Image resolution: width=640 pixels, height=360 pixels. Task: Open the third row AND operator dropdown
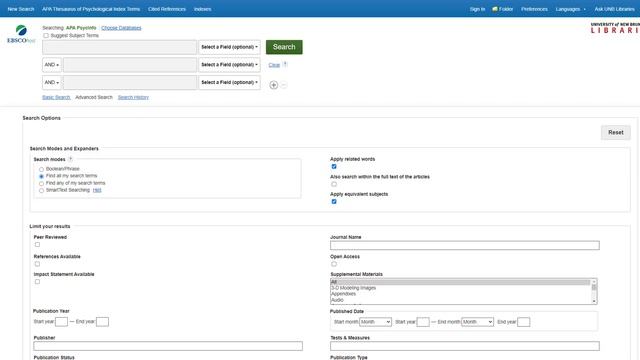click(52, 82)
